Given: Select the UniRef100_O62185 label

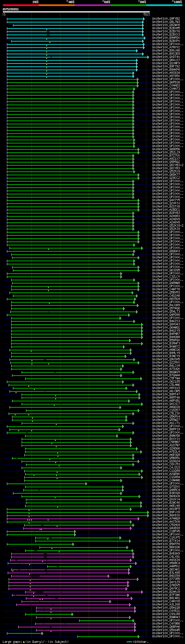Looking at the screenshot, I should [166, 382].
